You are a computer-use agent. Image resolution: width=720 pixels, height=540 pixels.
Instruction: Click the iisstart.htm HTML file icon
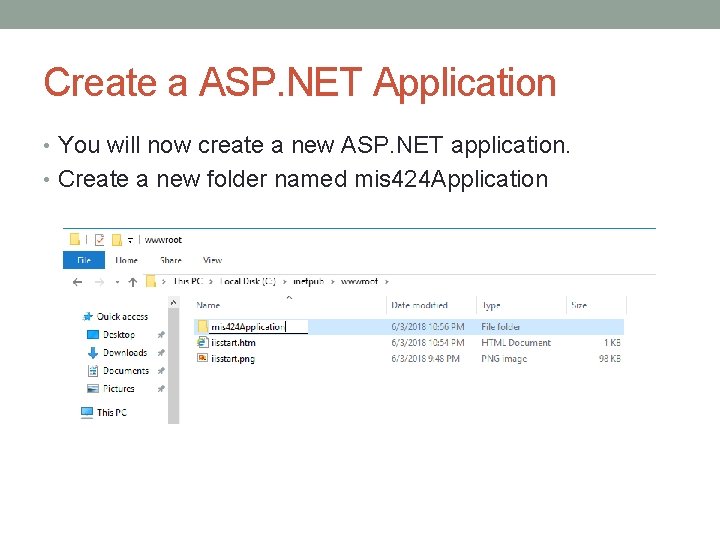202,342
